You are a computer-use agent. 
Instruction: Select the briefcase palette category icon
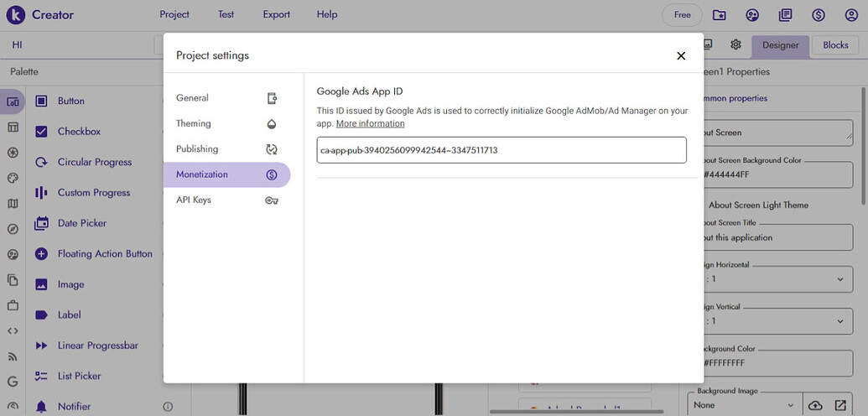click(x=13, y=305)
